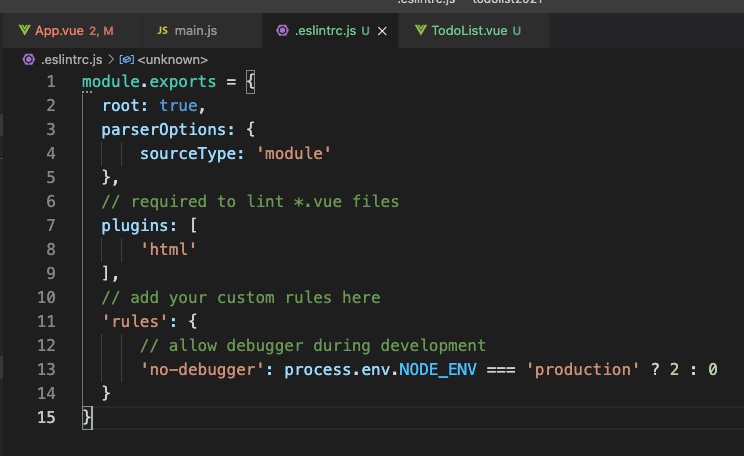Expand the <unknown> symbol breadcrumb
The height and width of the screenshot is (456, 744).
[x=172, y=59]
